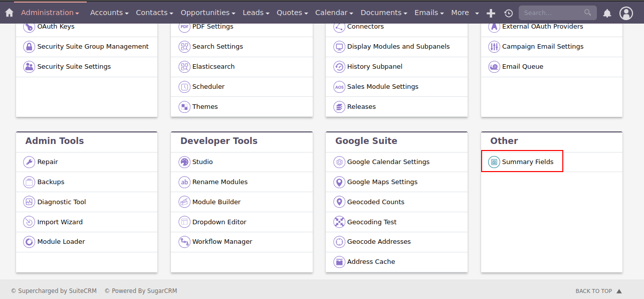Click the Summary Fields icon

(494, 162)
